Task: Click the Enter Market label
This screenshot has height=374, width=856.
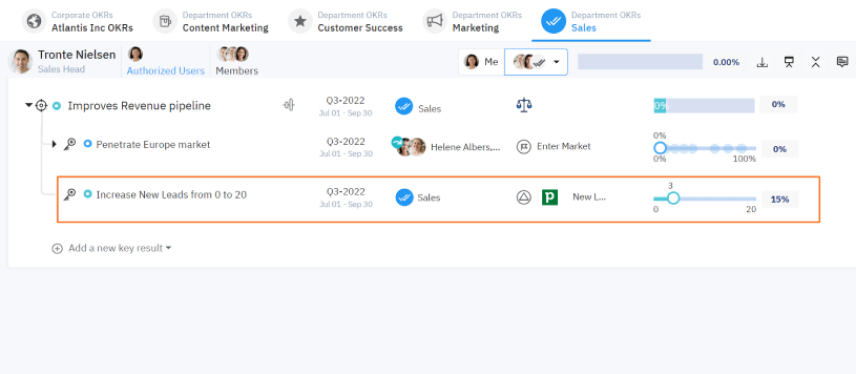Action: point(564,146)
